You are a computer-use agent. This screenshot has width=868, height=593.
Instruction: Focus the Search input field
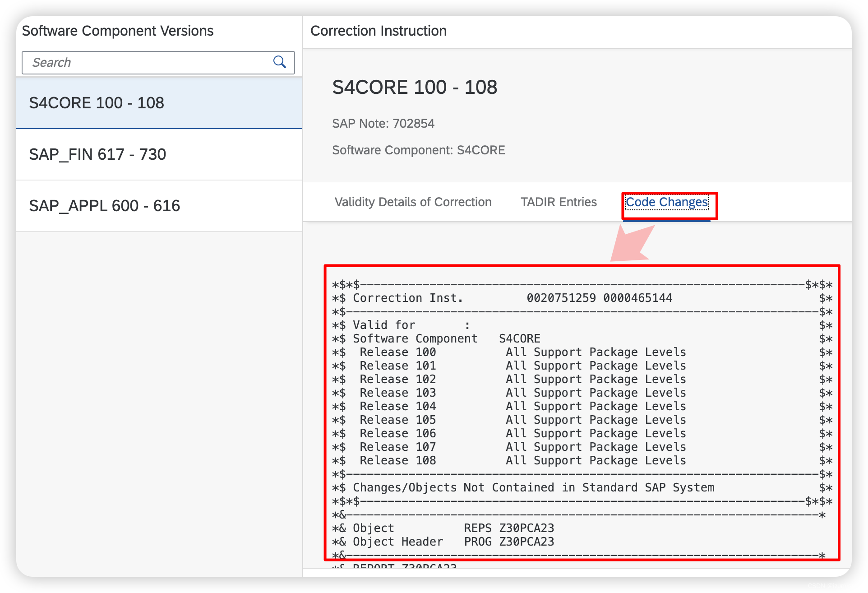(158, 62)
